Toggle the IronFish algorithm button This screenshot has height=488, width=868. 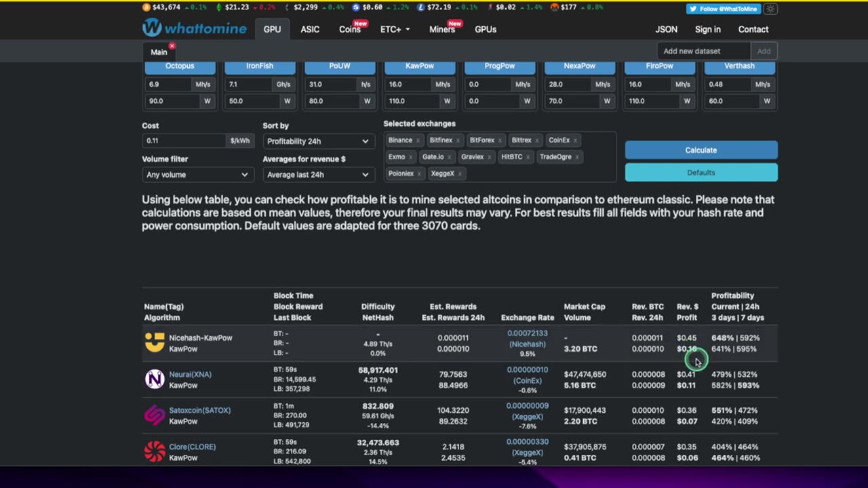coord(260,66)
